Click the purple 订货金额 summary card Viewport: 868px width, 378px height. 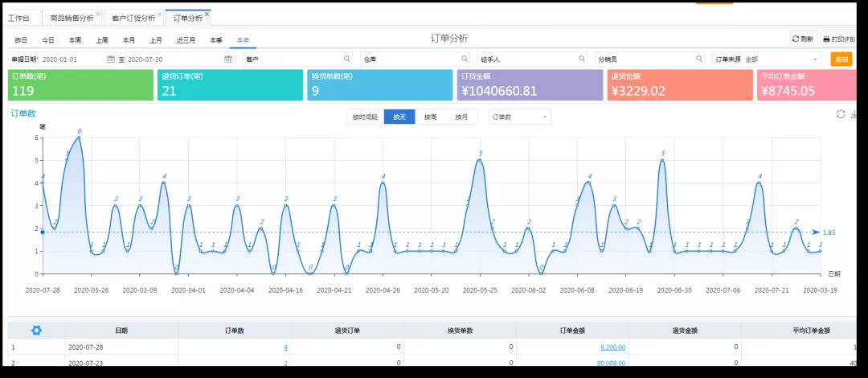point(530,84)
